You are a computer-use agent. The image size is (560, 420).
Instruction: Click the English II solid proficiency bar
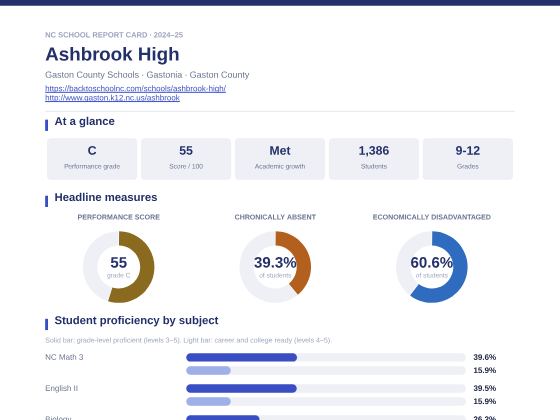pos(241,388)
